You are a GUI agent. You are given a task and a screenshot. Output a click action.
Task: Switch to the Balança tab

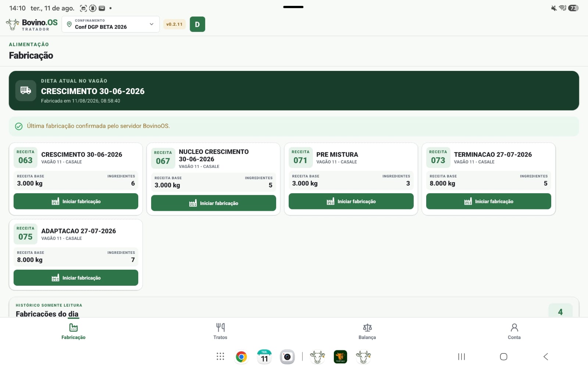tap(367, 331)
